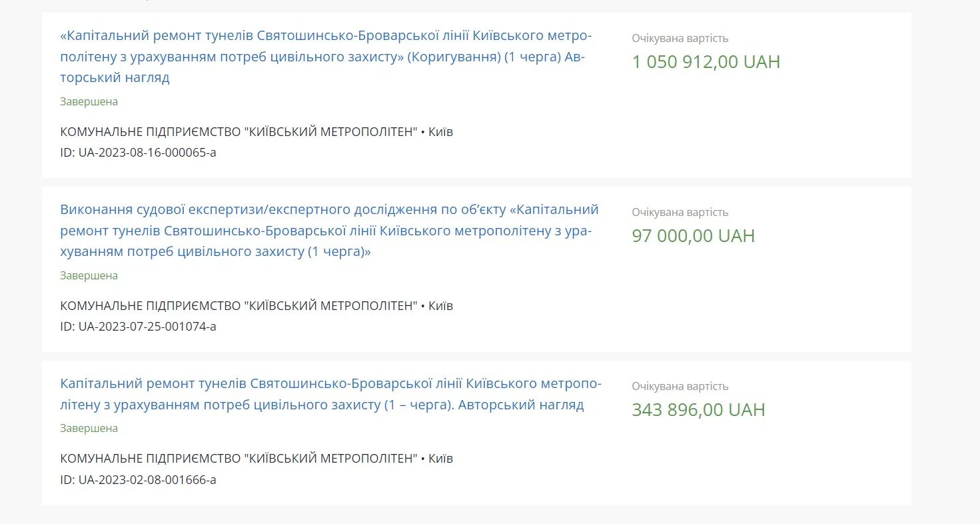Click the 1 050 912,00 UAH amount
Screen dimensions: 980x524
coord(706,62)
